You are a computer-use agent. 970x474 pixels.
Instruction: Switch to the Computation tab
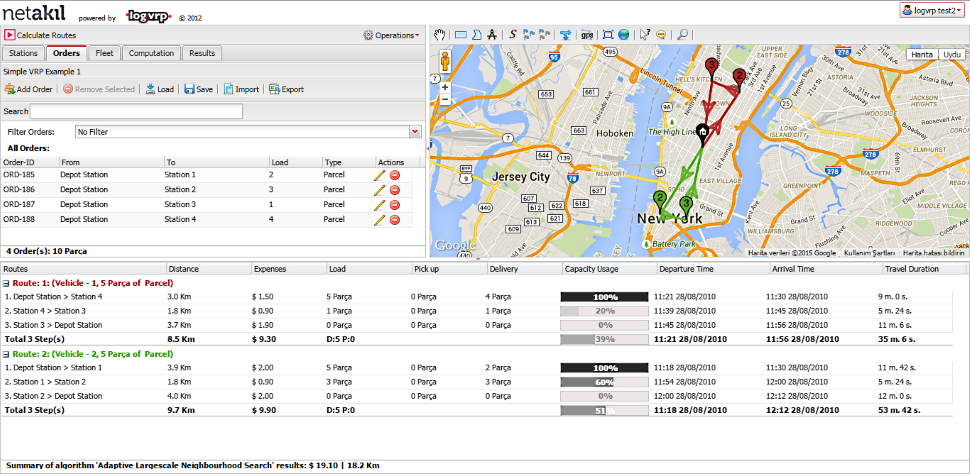coord(152,53)
